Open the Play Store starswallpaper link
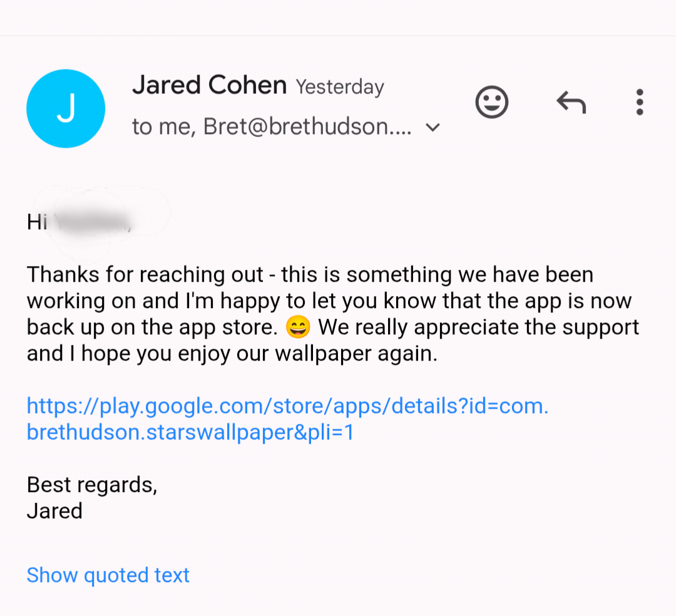Image resolution: width=676 pixels, height=616 pixels. tap(287, 419)
